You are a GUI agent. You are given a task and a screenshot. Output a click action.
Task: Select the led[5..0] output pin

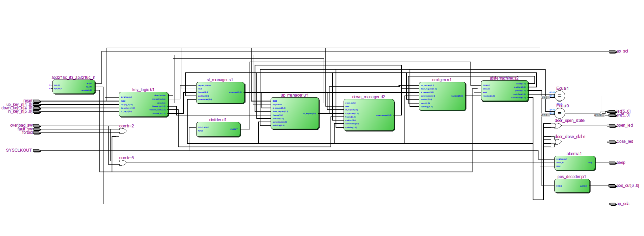612,111
